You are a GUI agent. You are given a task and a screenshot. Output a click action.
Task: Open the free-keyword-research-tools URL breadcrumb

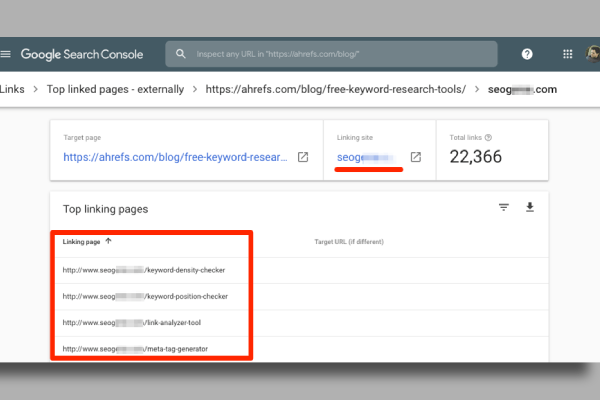pos(336,89)
